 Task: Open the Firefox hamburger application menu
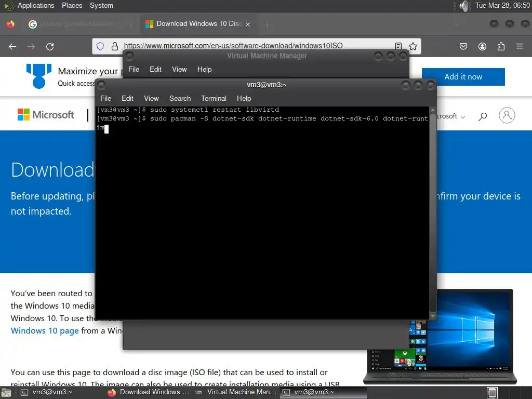[x=520, y=46]
